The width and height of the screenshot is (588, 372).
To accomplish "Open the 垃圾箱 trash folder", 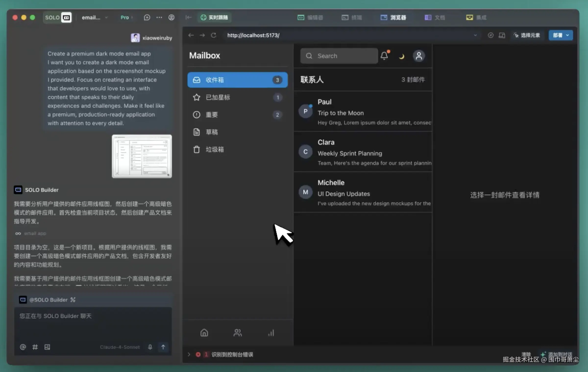I will pyautogui.click(x=237, y=149).
